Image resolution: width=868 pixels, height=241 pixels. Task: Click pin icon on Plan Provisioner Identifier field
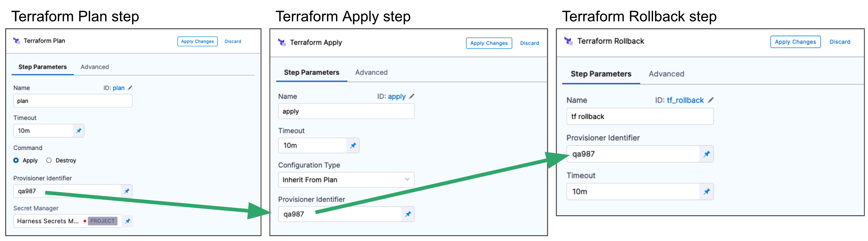[x=127, y=191]
